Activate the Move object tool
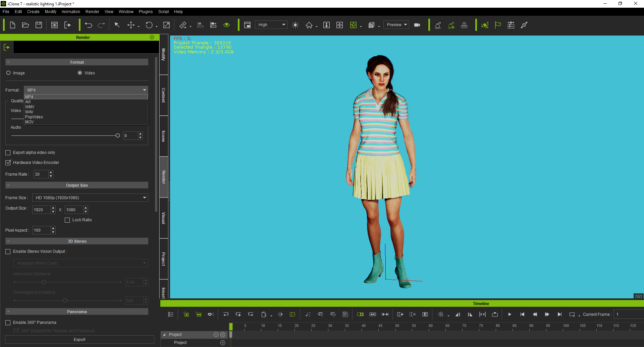 click(x=131, y=25)
